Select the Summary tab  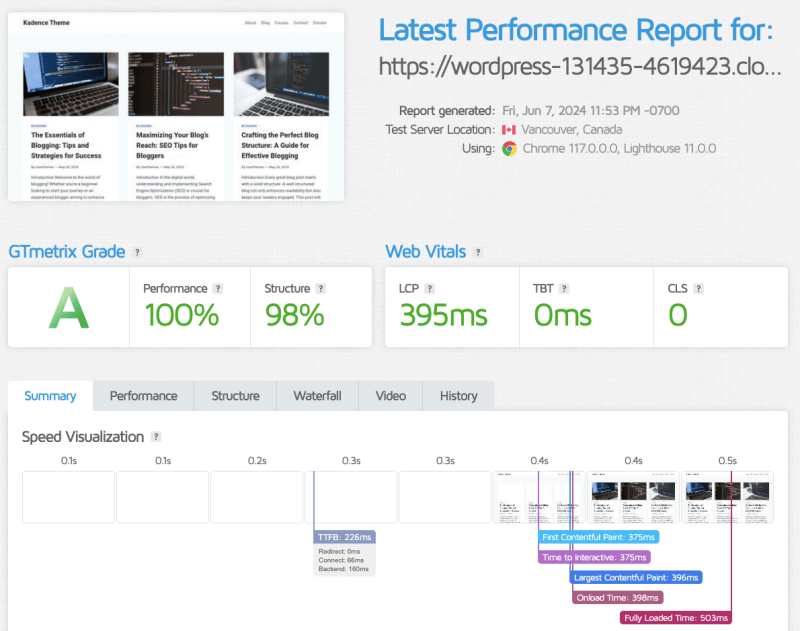(50, 396)
